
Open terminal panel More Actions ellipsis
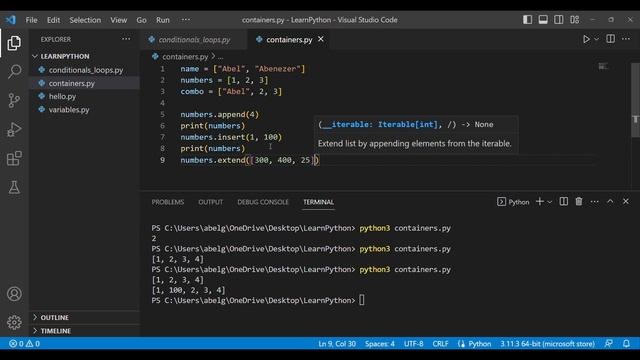point(594,202)
